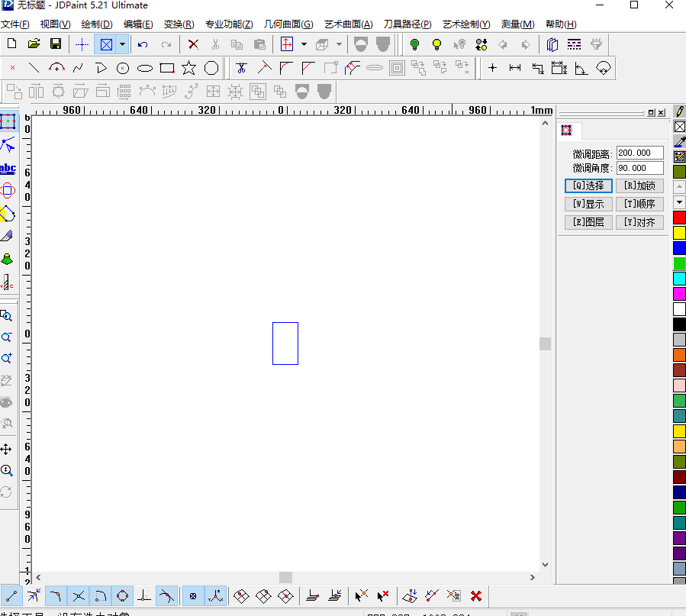Click the 微调距离 input field
Screen dimensions: 686x616
(639, 153)
